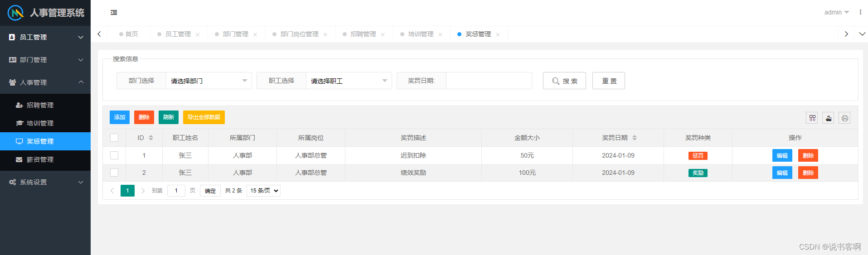
Task: Open the 请选择部门 dropdown
Action: coord(209,81)
